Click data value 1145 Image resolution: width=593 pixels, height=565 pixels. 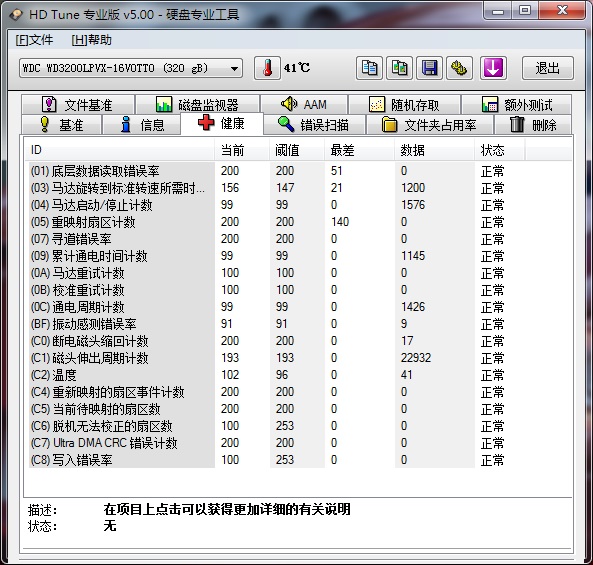coord(413,256)
